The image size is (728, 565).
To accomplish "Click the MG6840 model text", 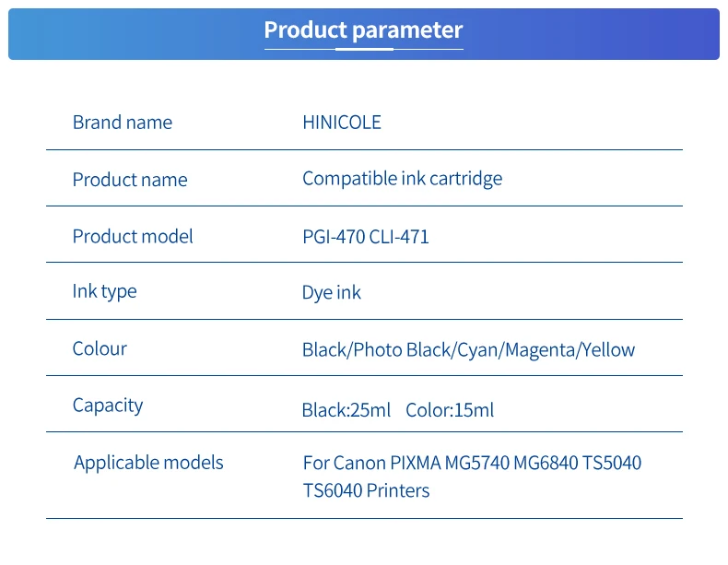I will pos(546,463).
